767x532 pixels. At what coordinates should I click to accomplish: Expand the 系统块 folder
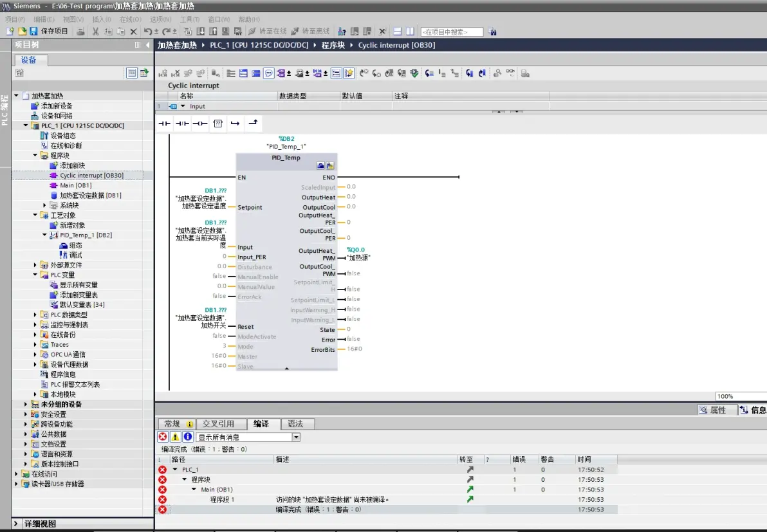[x=44, y=205]
